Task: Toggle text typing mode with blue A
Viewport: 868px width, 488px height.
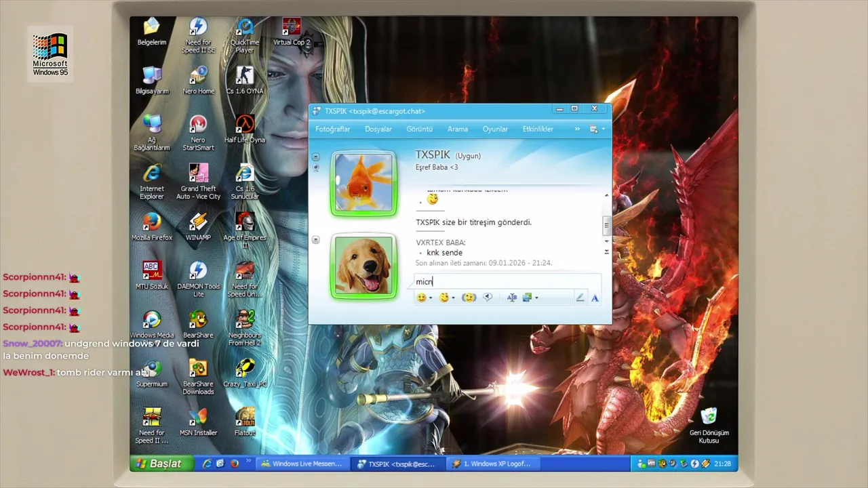Action: tap(595, 298)
